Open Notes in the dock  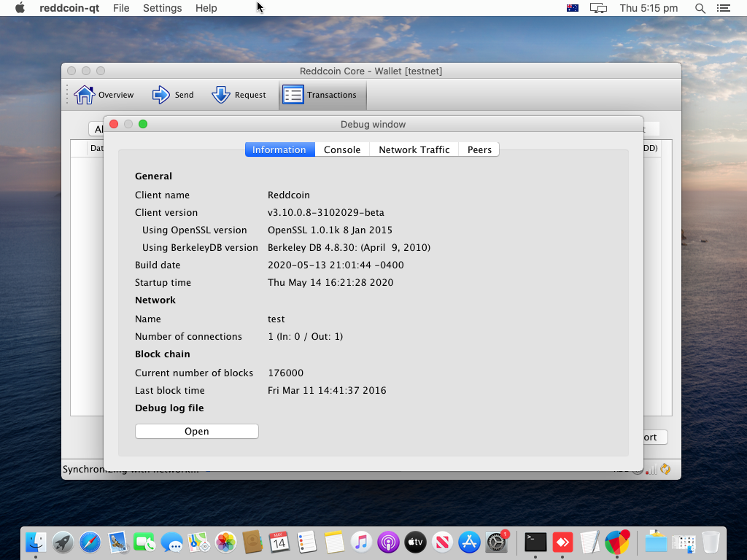334,542
